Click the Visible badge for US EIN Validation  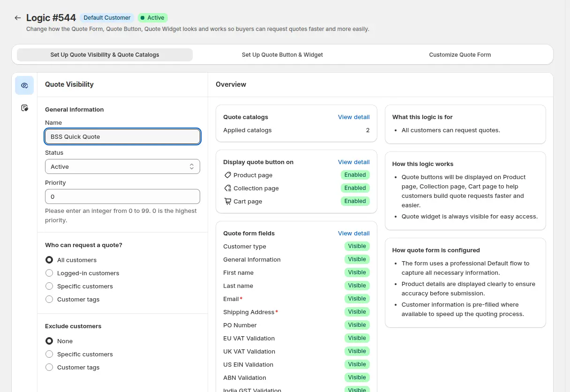357,364
